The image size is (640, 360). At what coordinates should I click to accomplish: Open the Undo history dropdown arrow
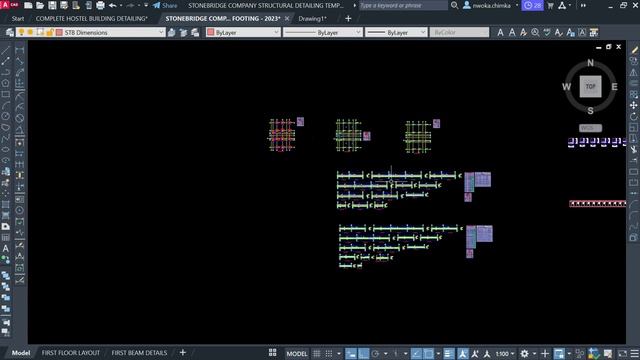pyautogui.click(x=121, y=5)
